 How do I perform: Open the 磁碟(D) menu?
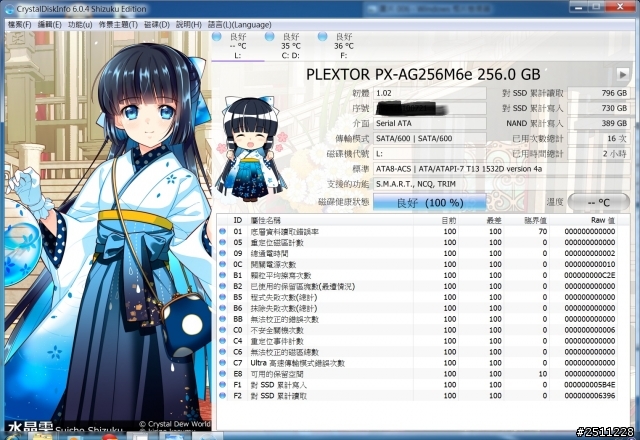click(157, 24)
